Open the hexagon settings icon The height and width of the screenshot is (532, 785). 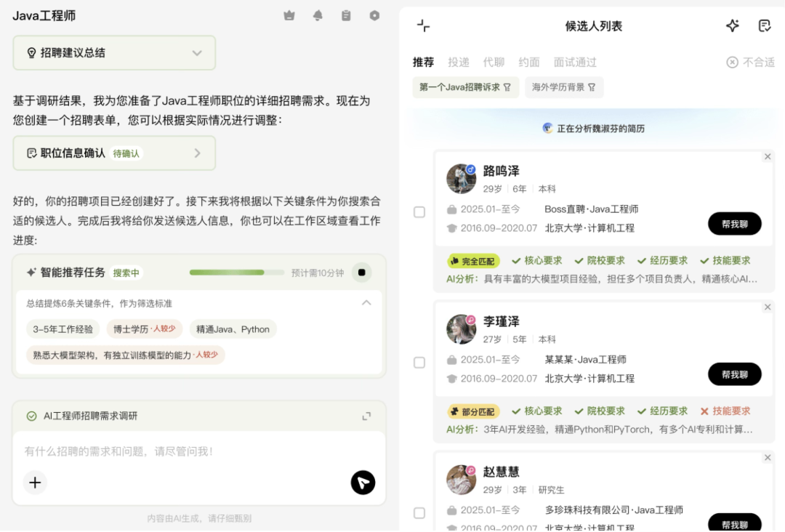click(x=374, y=15)
